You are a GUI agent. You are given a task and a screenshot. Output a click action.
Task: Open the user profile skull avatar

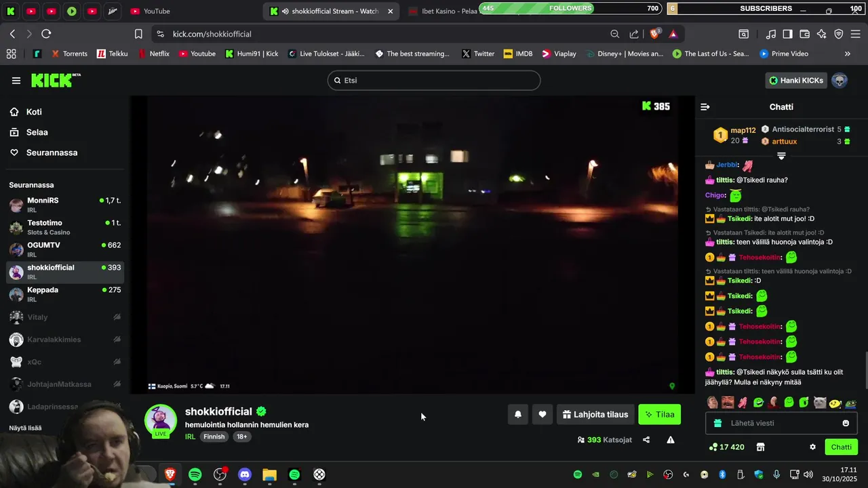tap(840, 81)
